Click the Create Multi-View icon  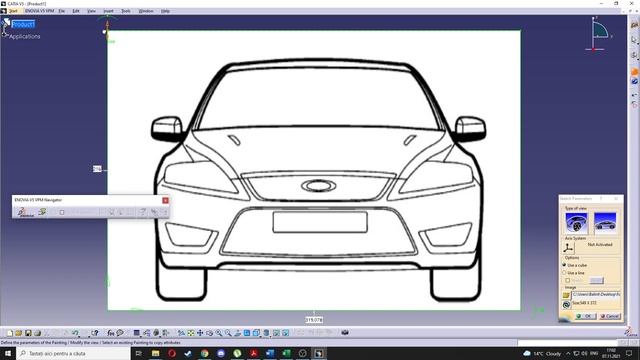tap(247, 333)
